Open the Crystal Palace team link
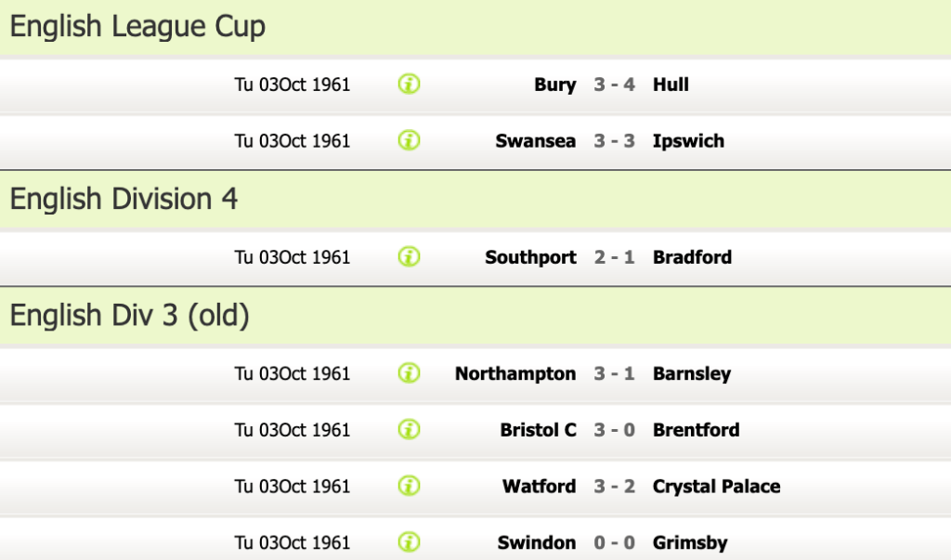 (x=716, y=486)
